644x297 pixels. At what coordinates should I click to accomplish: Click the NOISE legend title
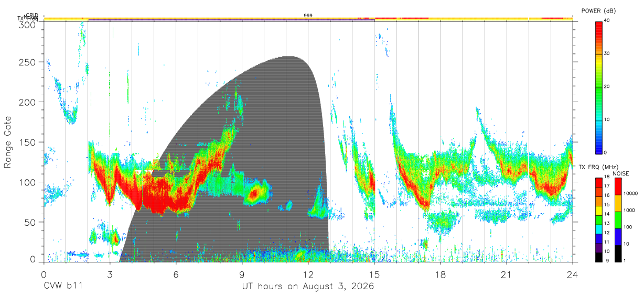point(621,173)
